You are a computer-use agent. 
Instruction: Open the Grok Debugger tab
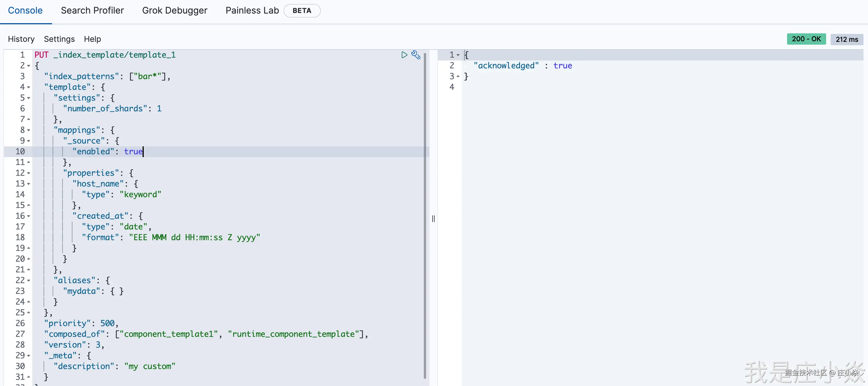[x=175, y=10]
